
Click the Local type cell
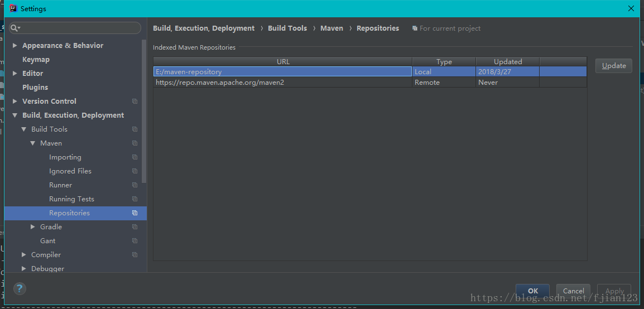point(444,72)
